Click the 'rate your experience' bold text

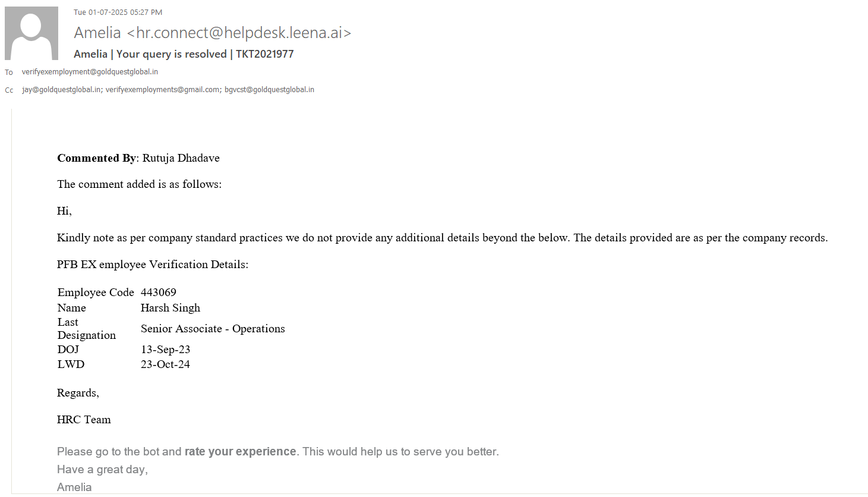click(x=240, y=452)
